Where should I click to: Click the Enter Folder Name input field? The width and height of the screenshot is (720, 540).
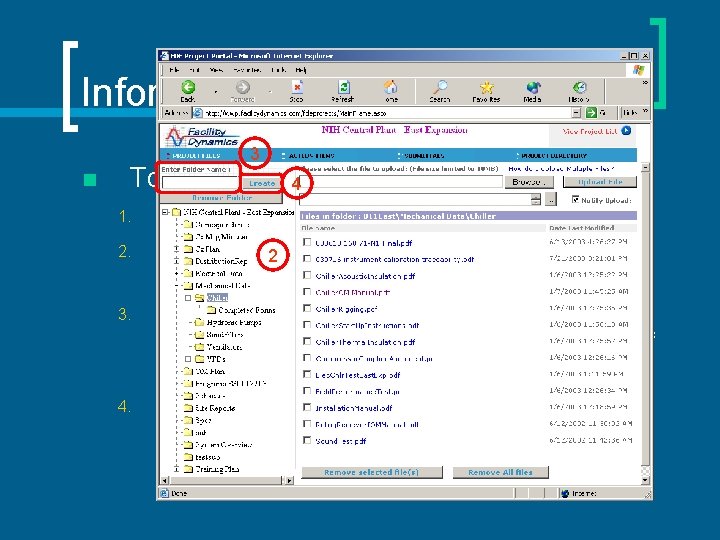click(x=200, y=183)
